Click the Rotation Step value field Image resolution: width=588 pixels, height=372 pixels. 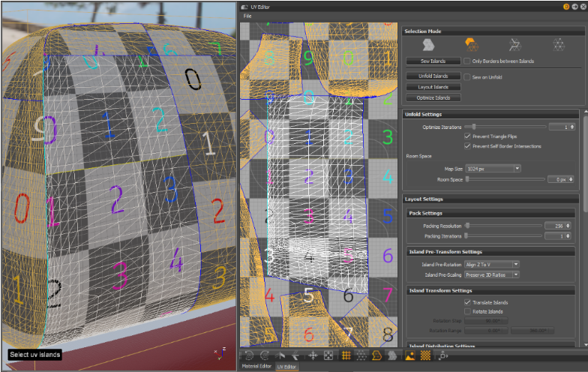coord(486,321)
